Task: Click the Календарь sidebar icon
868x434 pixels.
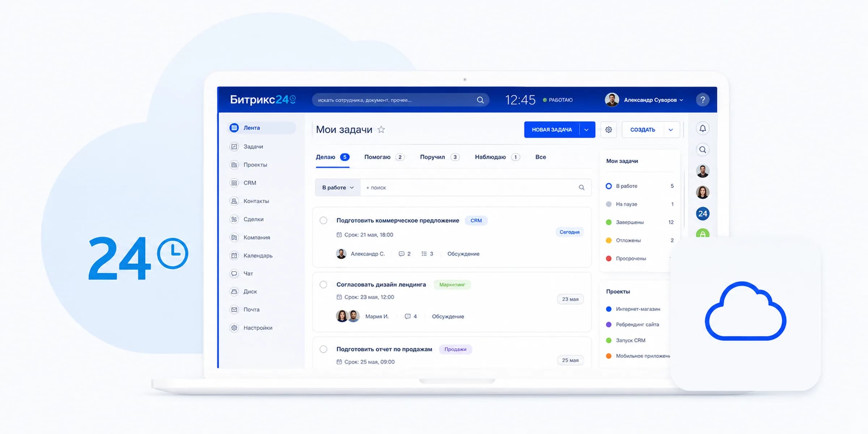Action: pos(234,256)
